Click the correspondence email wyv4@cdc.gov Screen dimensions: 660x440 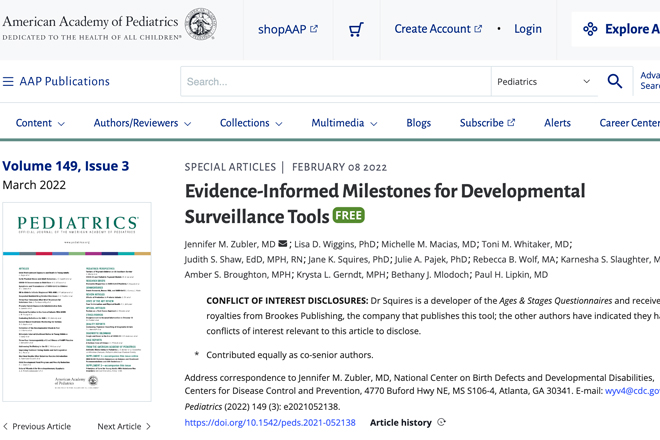[632, 391]
